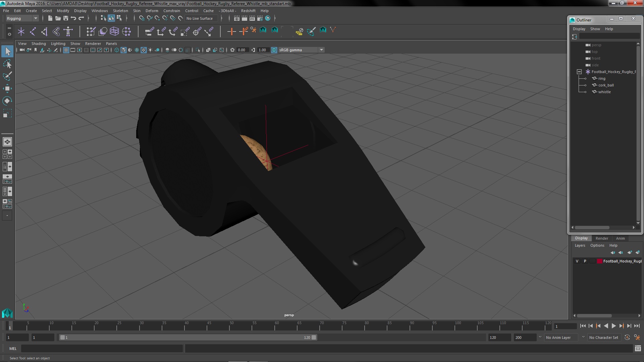Image resolution: width=644 pixels, height=362 pixels.
Task: Open the sRGB gamma dropdown
Action: (x=301, y=50)
